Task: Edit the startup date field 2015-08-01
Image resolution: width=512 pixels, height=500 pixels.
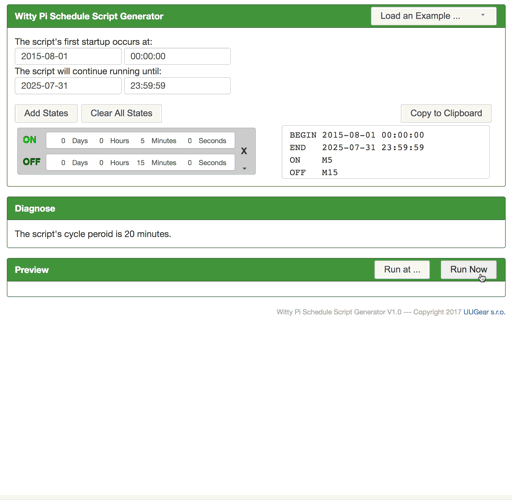Action: click(68, 56)
